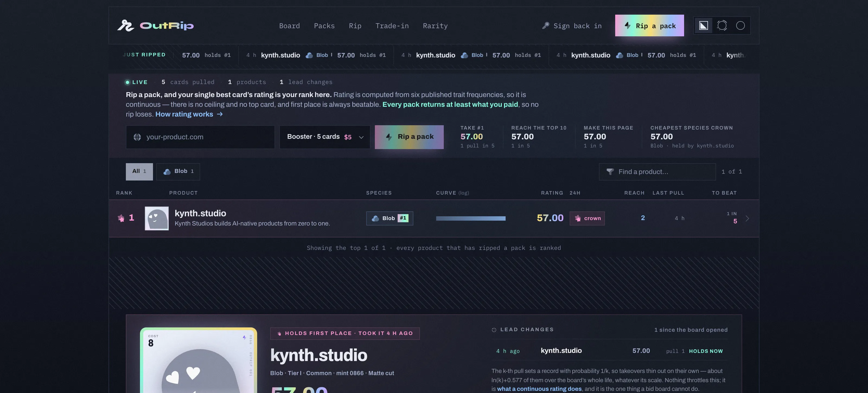Click the OutRip logo in the header

click(x=155, y=25)
